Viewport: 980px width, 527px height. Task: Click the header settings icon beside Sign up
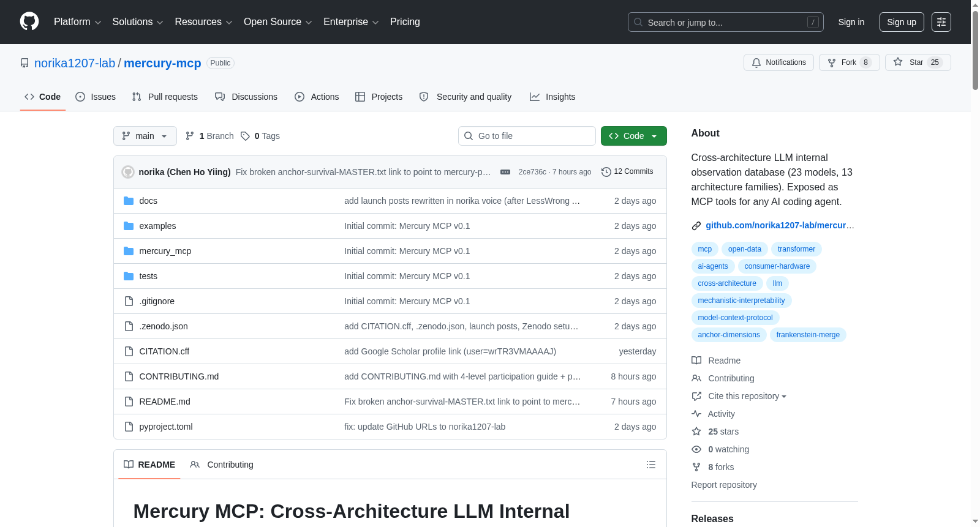(x=941, y=22)
